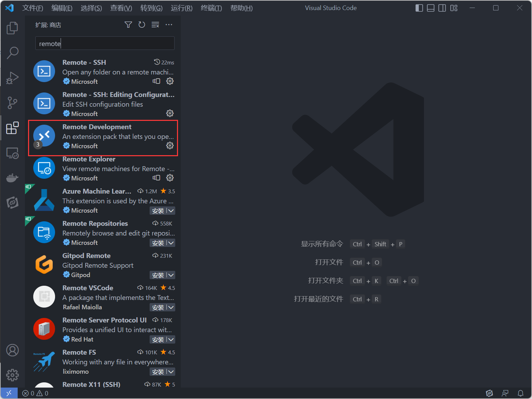Open the 运行(R) menu
Screen dimensions: 532x399
[x=181, y=8]
